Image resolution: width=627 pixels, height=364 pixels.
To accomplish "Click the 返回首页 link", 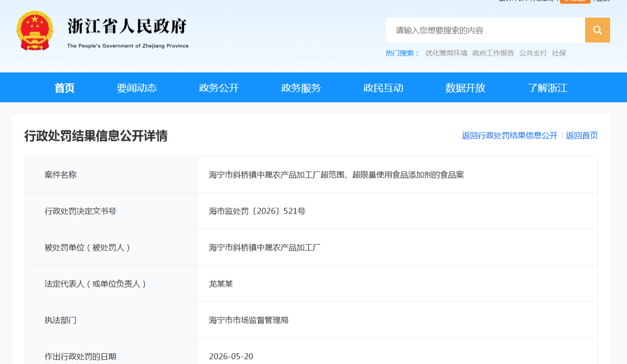I will [x=582, y=135].
